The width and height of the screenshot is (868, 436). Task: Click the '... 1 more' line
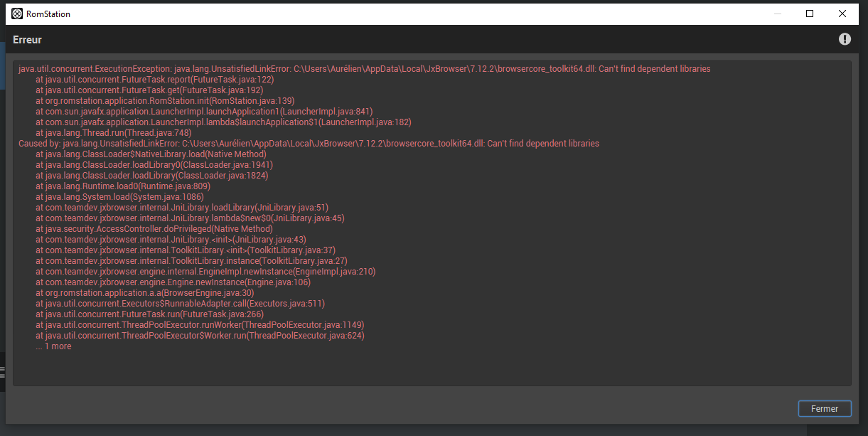53,346
